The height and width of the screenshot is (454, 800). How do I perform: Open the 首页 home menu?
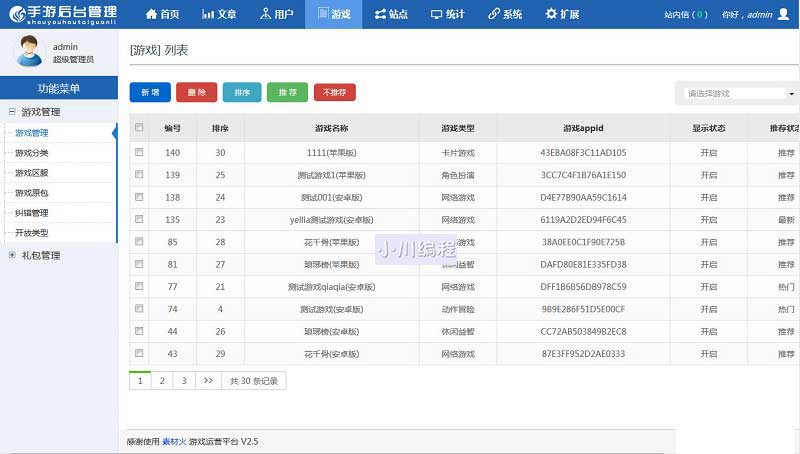pos(162,14)
